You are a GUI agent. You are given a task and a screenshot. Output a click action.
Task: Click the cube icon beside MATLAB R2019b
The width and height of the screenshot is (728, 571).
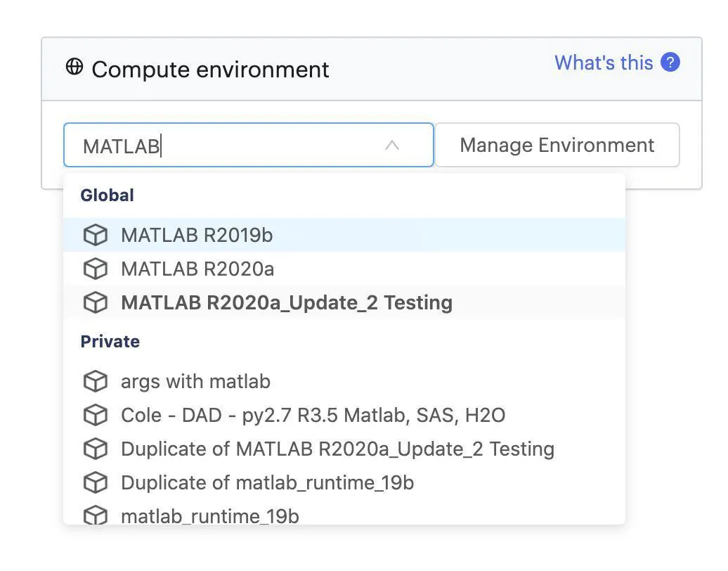coord(96,235)
